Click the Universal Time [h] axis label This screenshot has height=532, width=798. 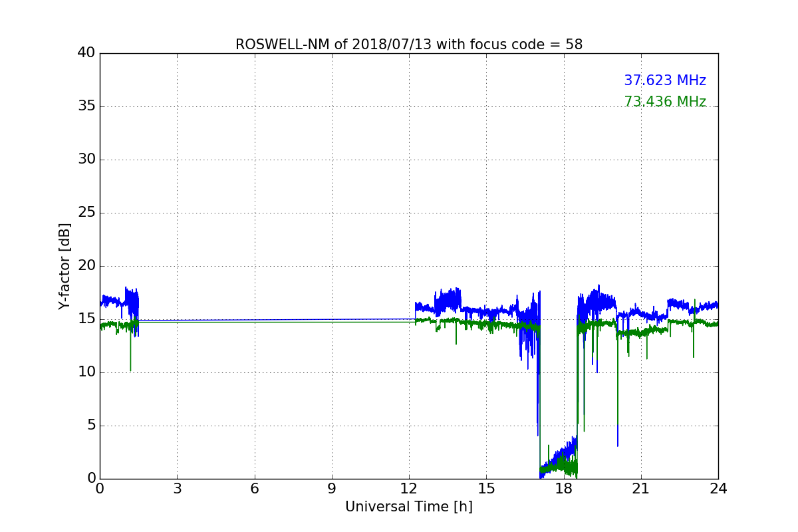409,507
